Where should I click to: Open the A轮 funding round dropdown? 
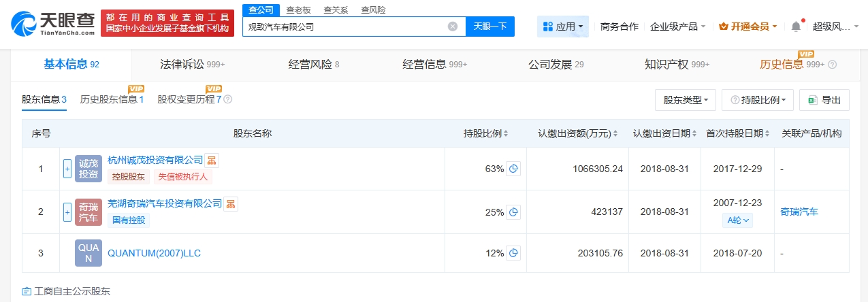[739, 220]
